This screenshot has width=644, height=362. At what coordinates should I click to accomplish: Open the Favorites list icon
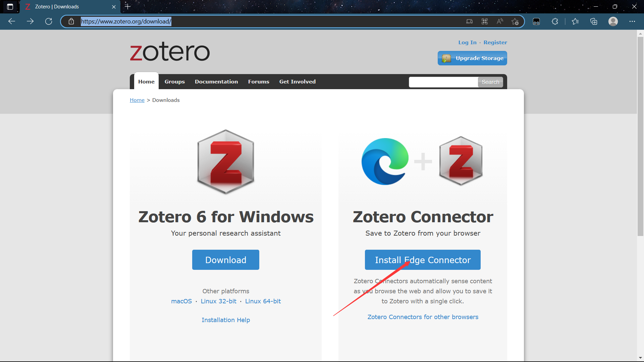pyautogui.click(x=575, y=21)
